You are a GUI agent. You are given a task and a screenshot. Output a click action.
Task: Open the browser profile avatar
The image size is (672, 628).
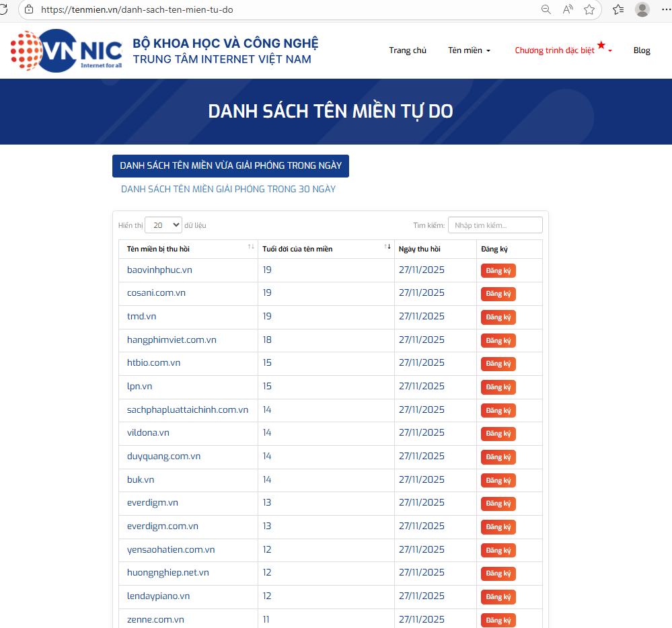[x=642, y=9]
